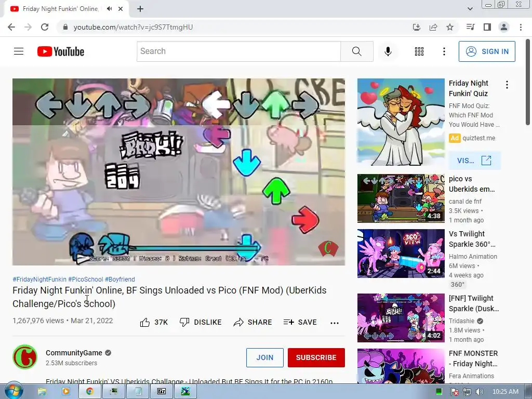Click the DISLIKE button
Image resolution: width=532 pixels, height=399 pixels.
click(x=201, y=322)
